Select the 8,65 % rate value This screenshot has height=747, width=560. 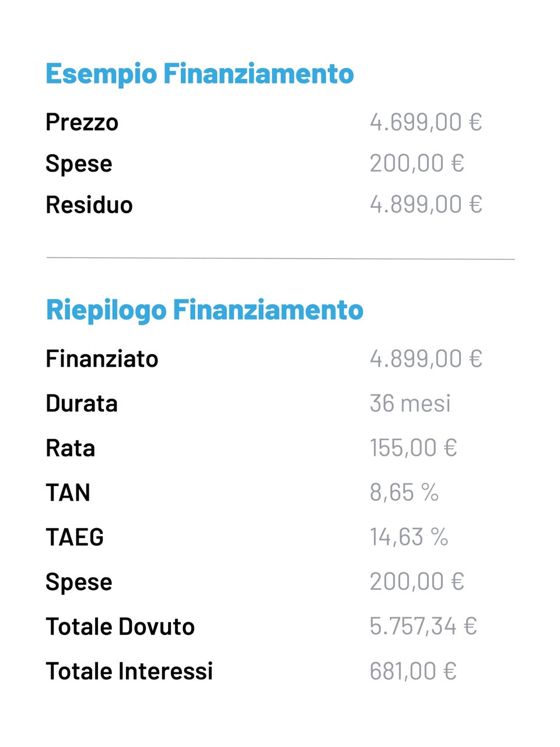[x=404, y=493]
